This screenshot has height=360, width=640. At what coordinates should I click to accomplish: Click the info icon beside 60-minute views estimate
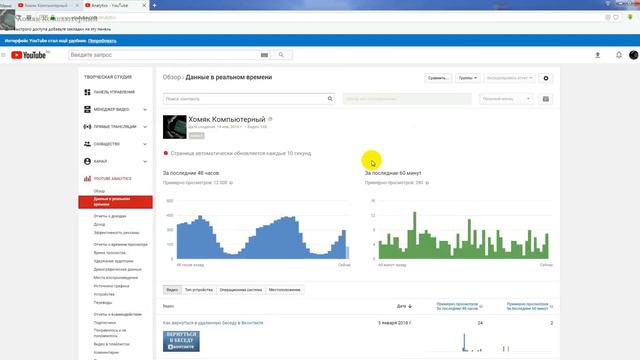(427, 183)
